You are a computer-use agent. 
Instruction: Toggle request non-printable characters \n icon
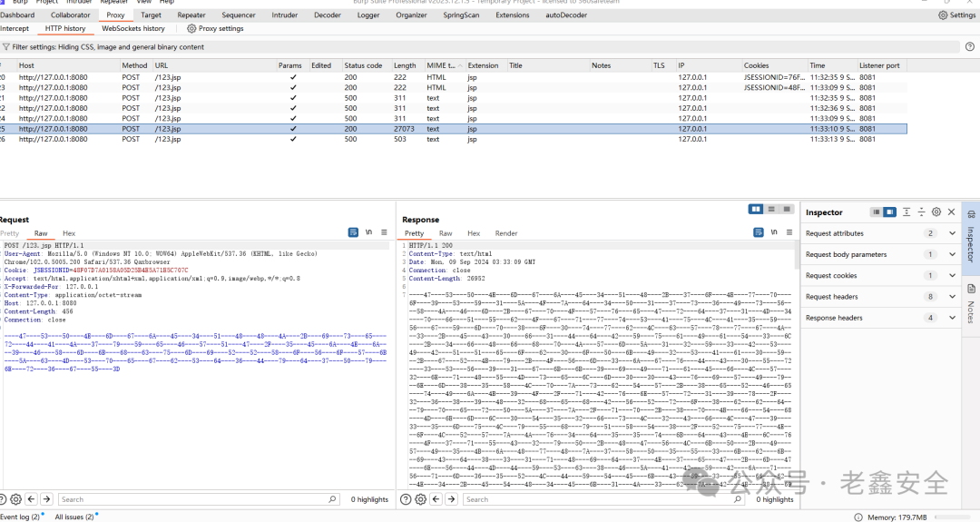(368, 231)
